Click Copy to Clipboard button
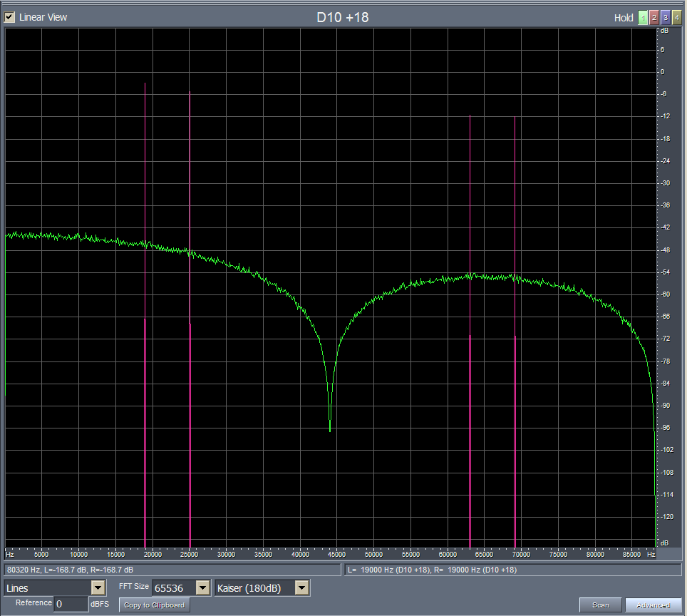The height and width of the screenshot is (616, 687). (154, 605)
